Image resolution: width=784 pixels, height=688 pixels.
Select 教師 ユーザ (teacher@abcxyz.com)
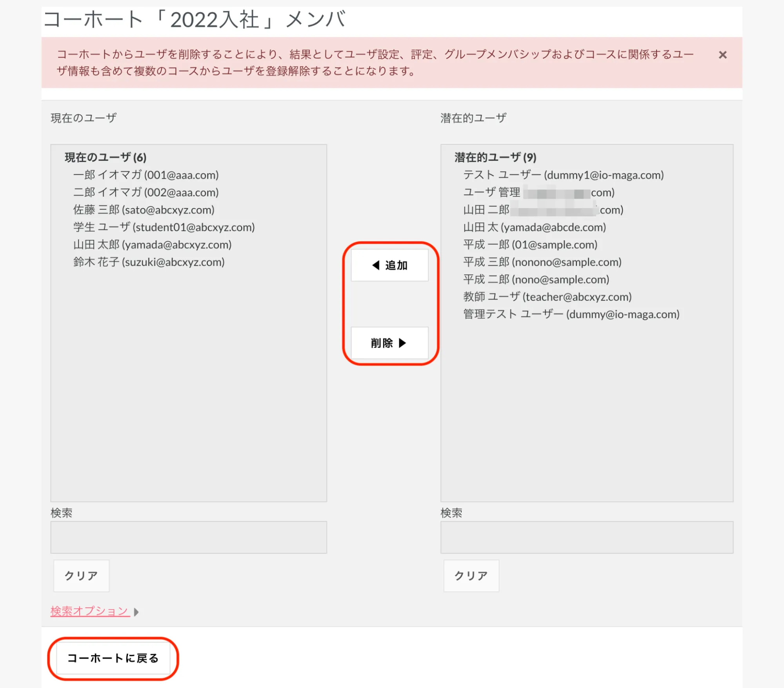pos(548,297)
